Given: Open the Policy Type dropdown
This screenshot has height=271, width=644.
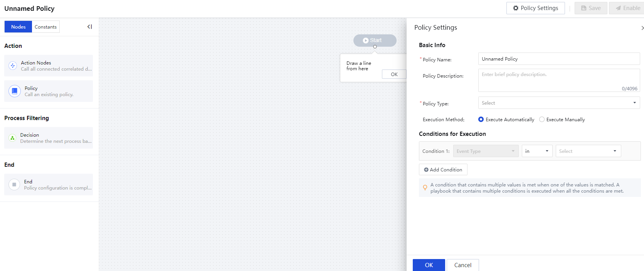Looking at the screenshot, I should tap(559, 103).
